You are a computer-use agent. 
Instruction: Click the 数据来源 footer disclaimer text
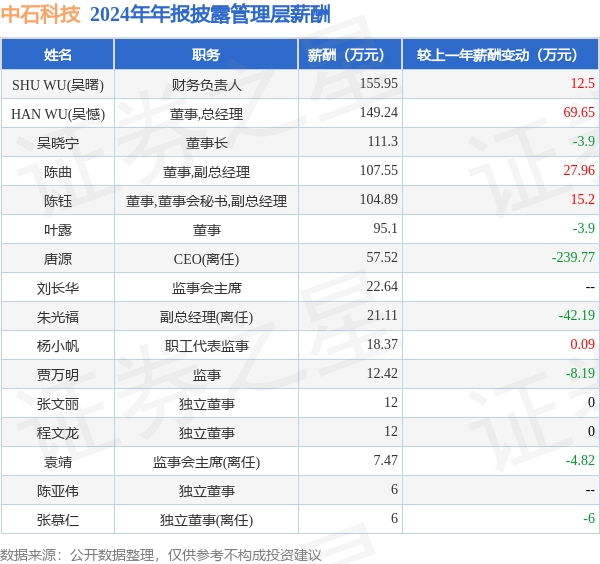(160, 555)
